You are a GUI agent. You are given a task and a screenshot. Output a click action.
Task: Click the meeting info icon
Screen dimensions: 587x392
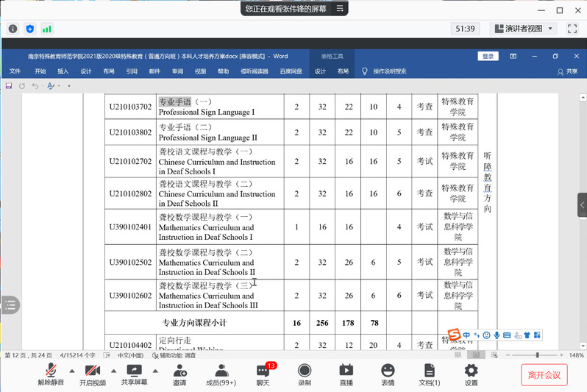(x=13, y=29)
